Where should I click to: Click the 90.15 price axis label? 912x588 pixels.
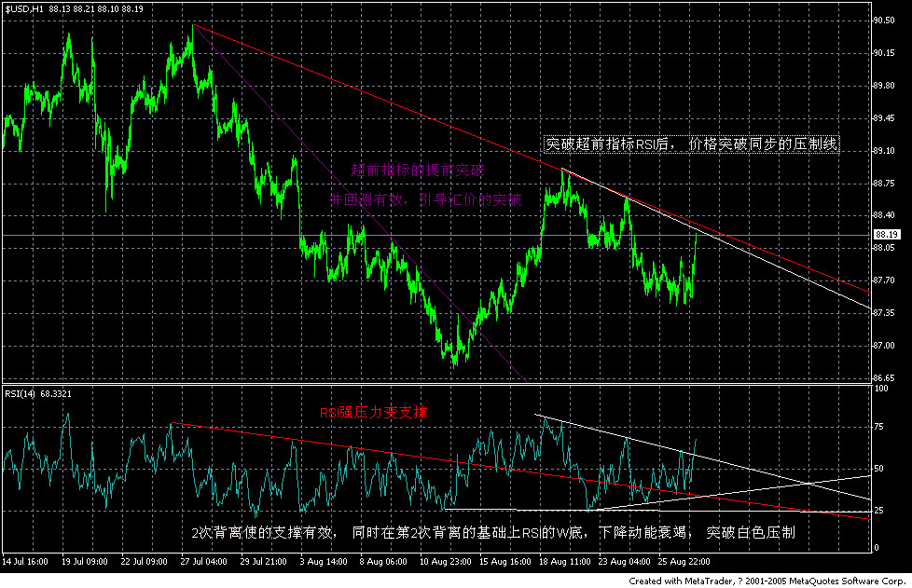[884, 53]
